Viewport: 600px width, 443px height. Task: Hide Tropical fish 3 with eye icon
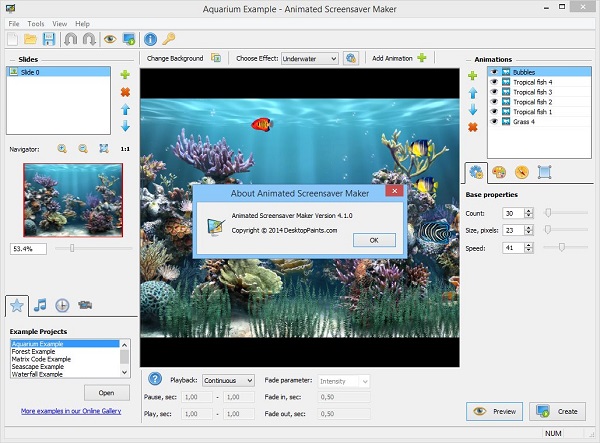tap(494, 92)
